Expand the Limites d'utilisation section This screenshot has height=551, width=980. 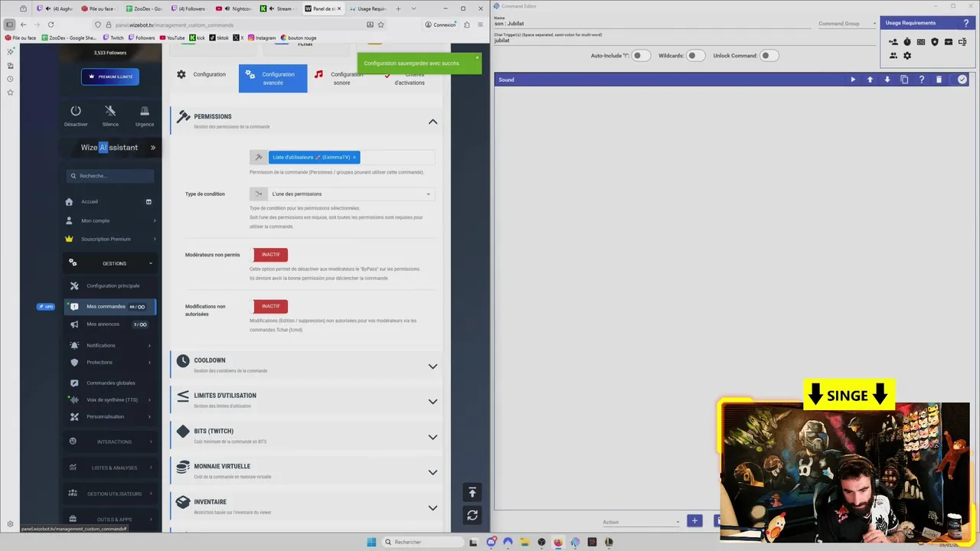[433, 401]
